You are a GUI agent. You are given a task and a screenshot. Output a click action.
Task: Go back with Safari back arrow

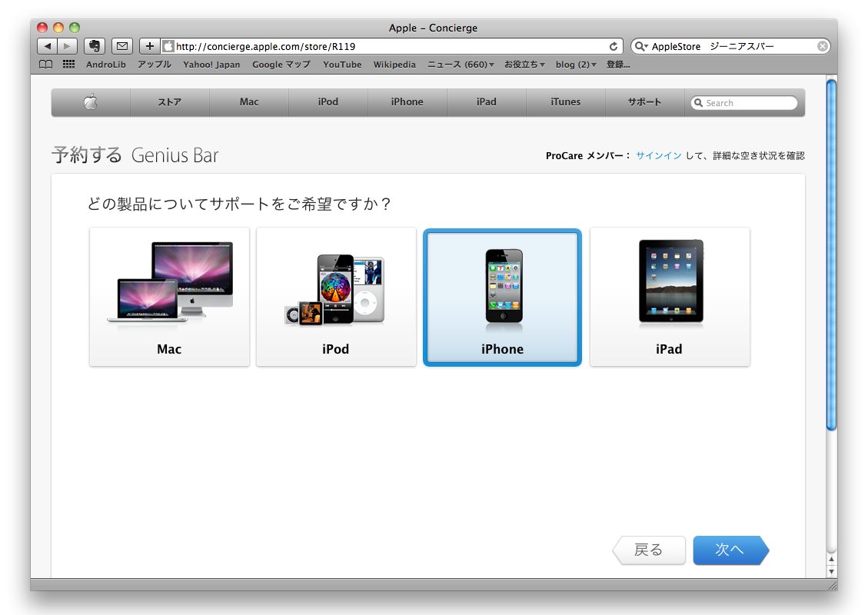click(x=48, y=46)
